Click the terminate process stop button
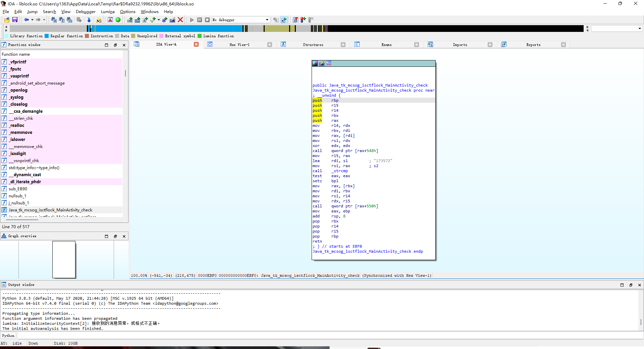Viewport: 644px width, 349px height. pyautogui.click(x=207, y=20)
